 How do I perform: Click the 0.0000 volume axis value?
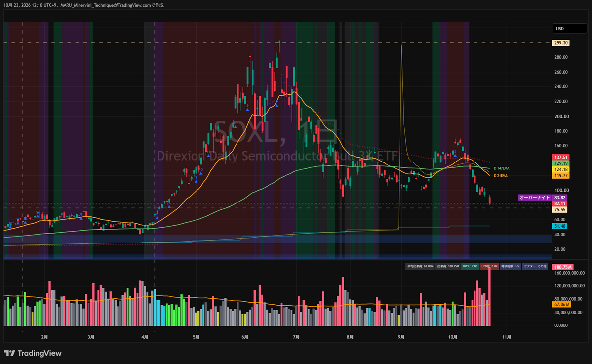(561, 325)
